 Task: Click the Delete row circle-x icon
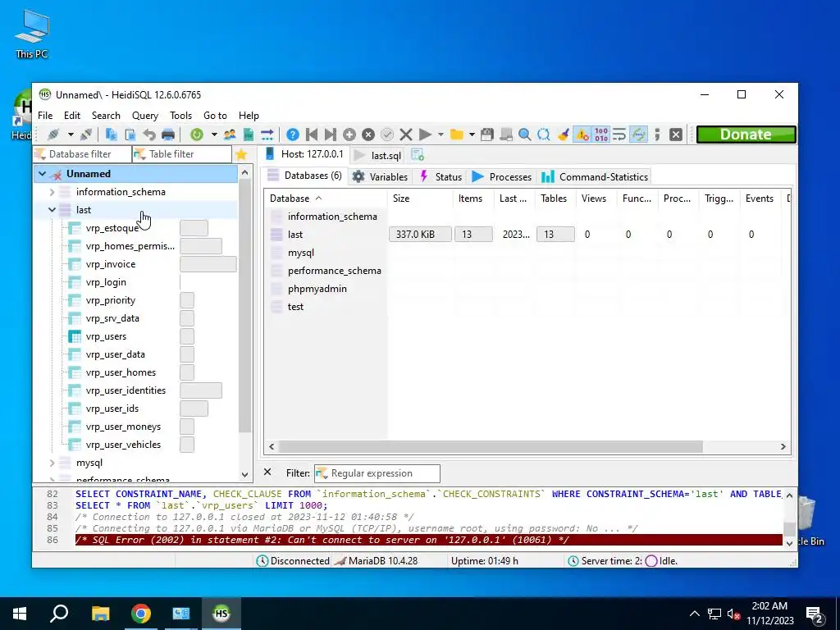368,135
